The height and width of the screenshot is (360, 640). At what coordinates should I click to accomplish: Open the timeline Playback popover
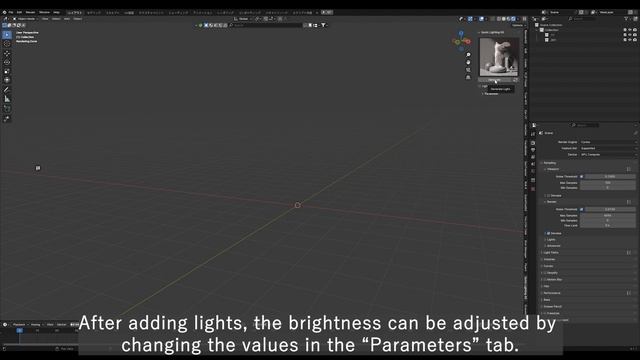pyautogui.click(x=19, y=324)
